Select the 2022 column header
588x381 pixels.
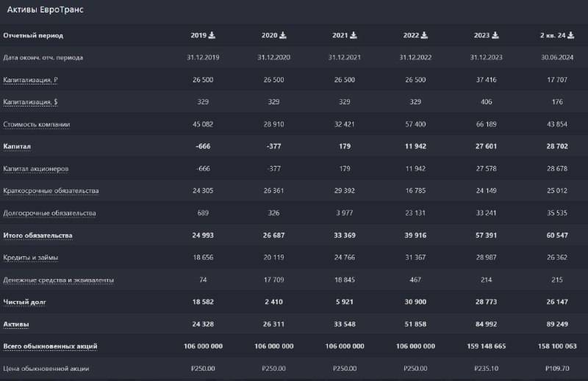411,35
